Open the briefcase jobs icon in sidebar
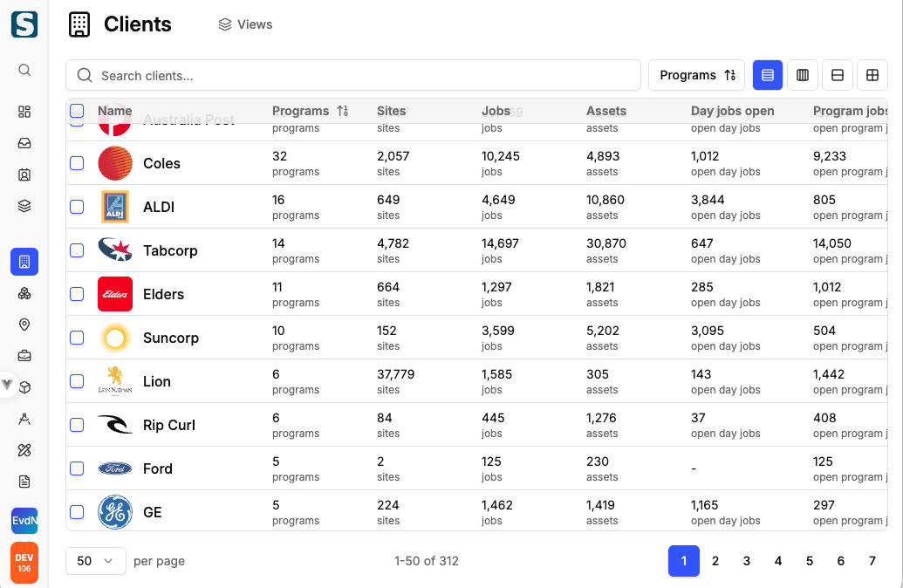 (24, 355)
